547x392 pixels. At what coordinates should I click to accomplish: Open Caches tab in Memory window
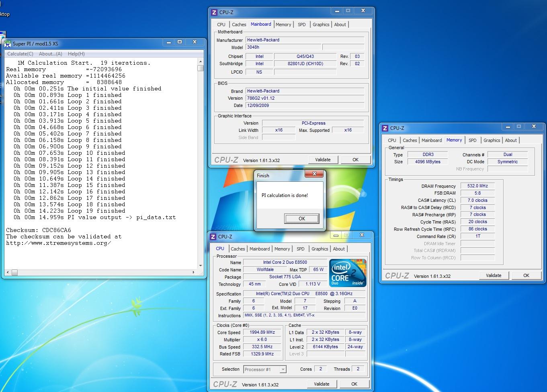(x=410, y=140)
